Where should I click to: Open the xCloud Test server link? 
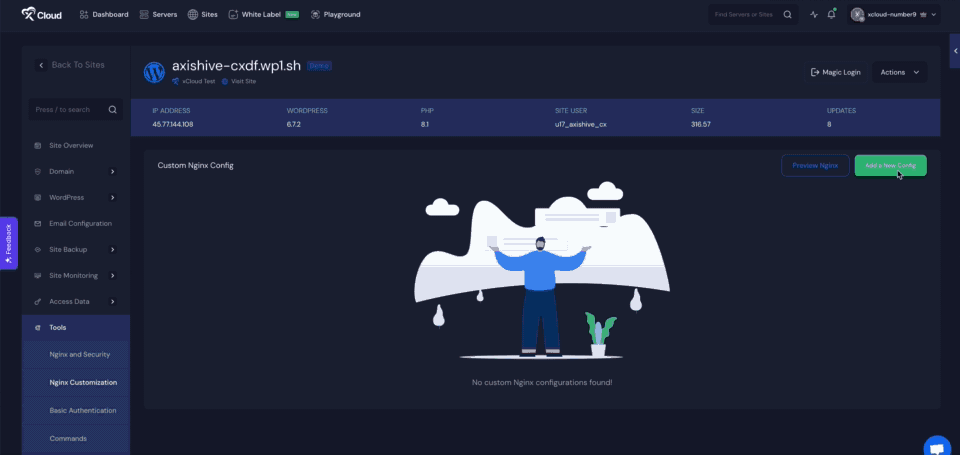tap(193, 81)
